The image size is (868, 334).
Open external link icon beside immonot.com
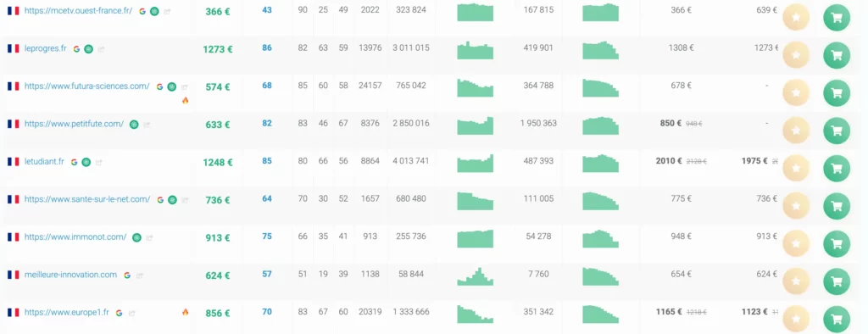[x=149, y=237]
